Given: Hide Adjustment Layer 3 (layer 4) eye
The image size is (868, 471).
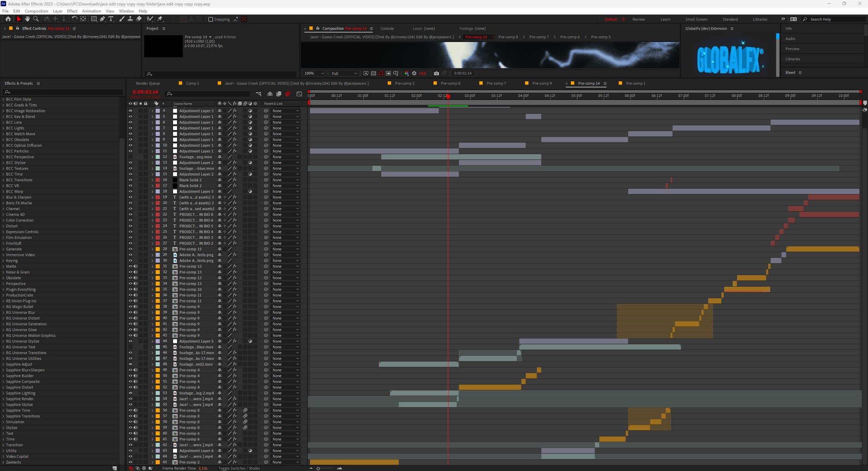Looking at the screenshot, I should [131, 111].
